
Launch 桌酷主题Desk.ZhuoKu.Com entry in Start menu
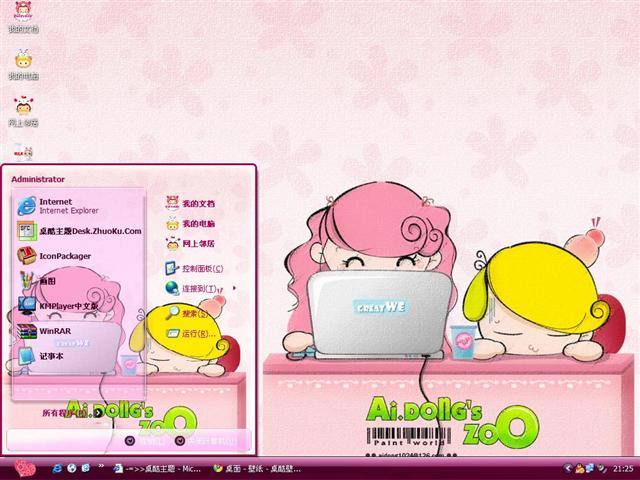pyautogui.click(x=79, y=231)
